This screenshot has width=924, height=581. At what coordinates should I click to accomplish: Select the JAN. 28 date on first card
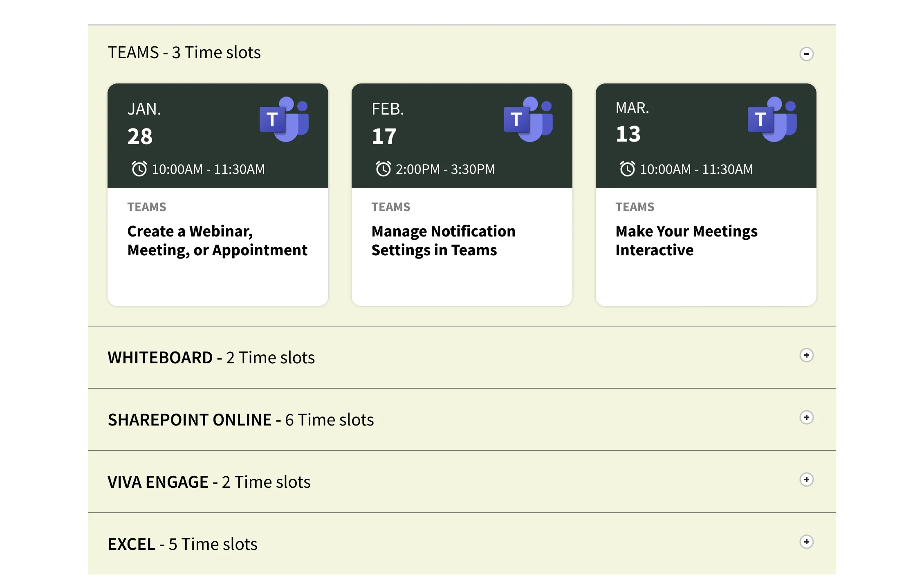point(144,124)
